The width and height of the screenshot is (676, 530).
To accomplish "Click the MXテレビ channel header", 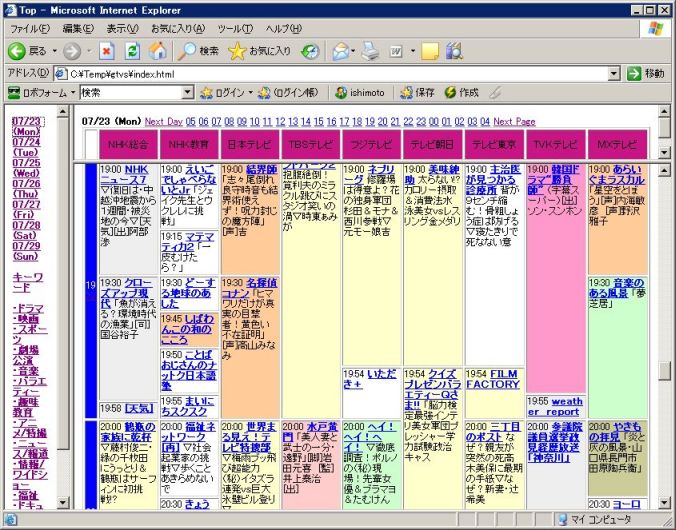I will (x=617, y=144).
